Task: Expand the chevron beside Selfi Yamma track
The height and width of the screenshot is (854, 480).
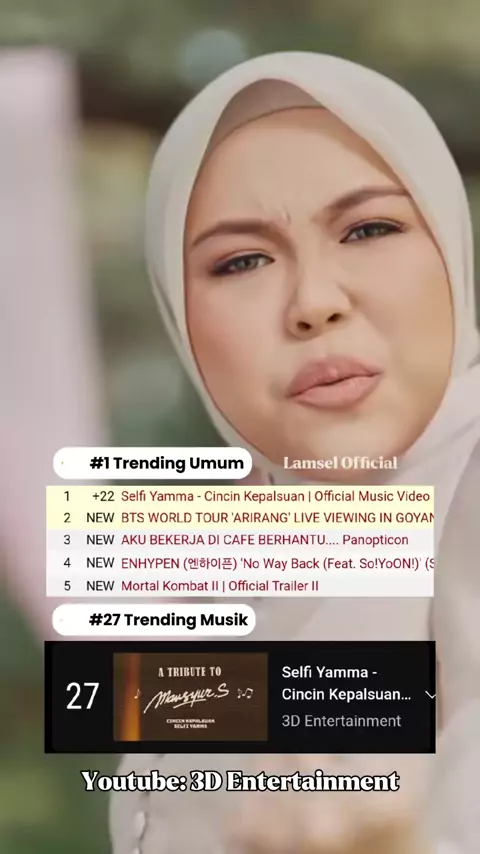Action: click(430, 695)
